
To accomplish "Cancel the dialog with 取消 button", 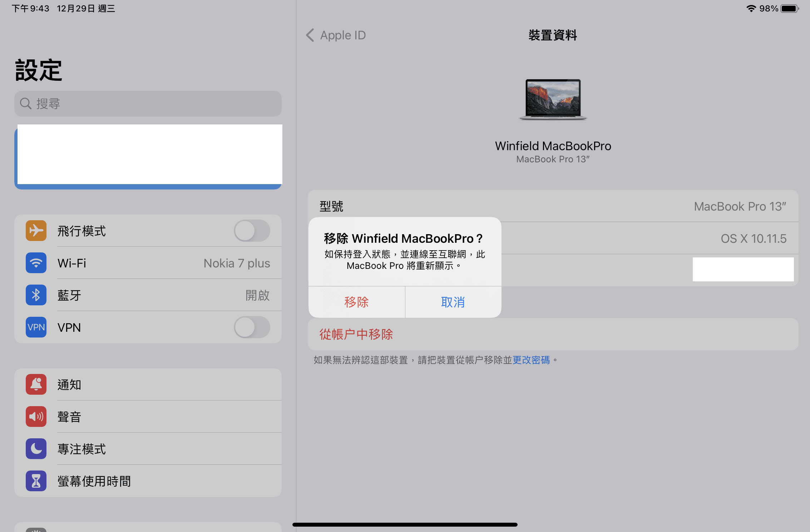I will click(453, 302).
